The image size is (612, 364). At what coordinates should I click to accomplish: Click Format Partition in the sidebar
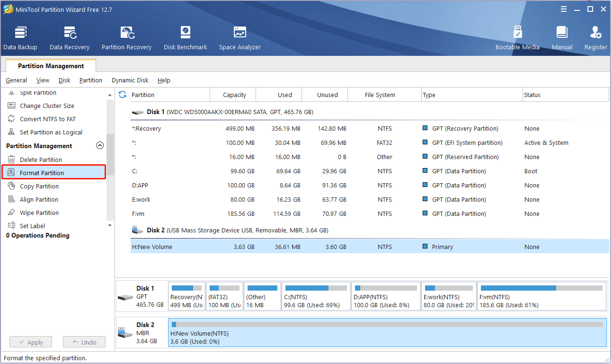tap(42, 173)
